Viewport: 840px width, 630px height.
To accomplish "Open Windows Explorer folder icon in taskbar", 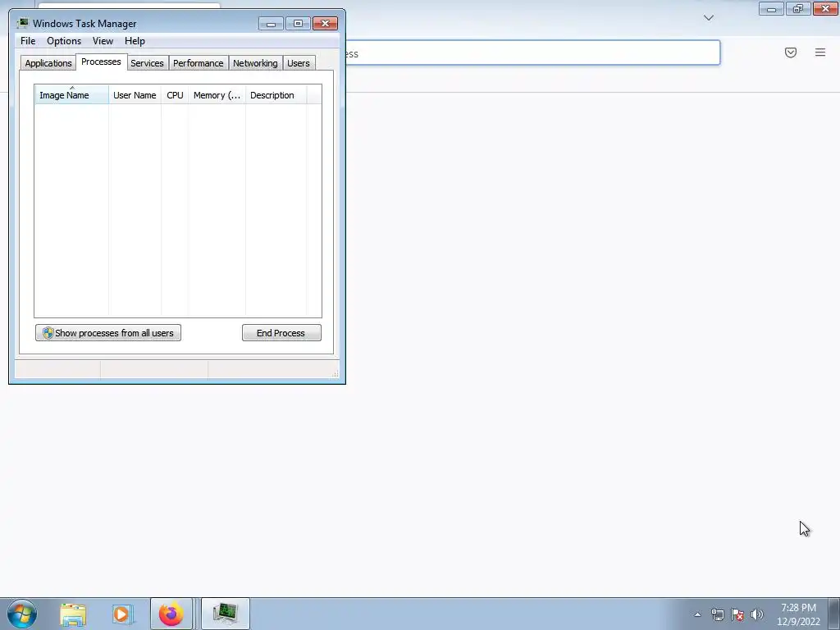I will 73,614.
